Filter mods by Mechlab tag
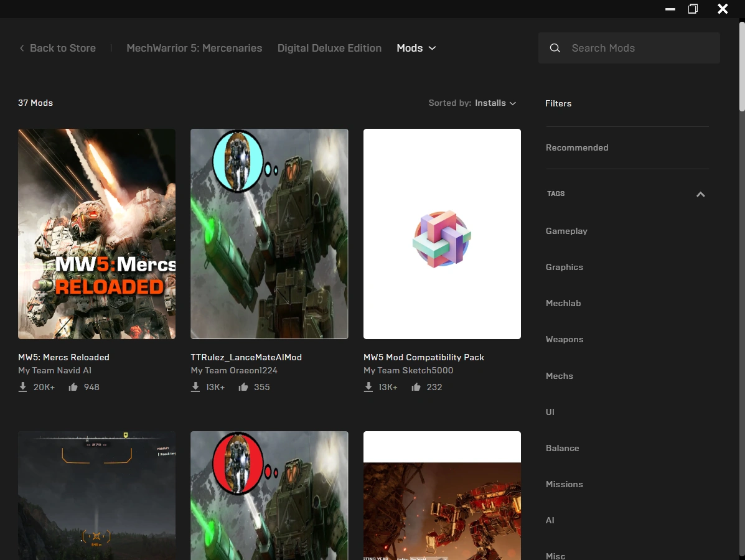 (563, 303)
